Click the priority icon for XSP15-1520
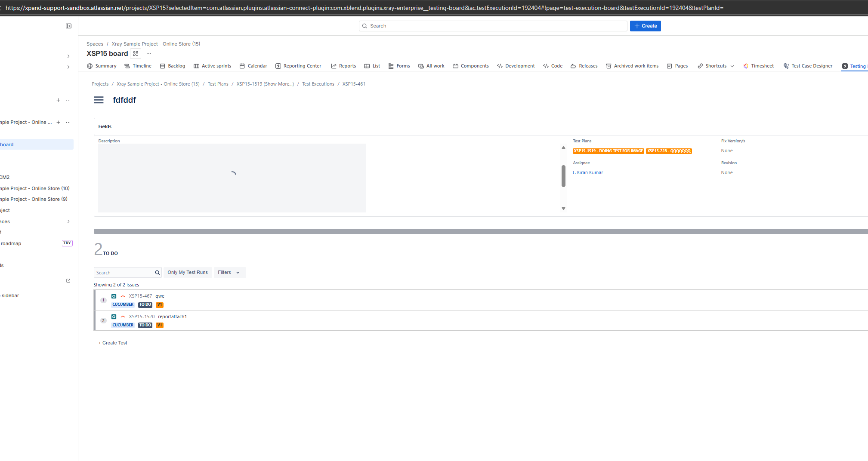868x461 pixels. tap(123, 317)
